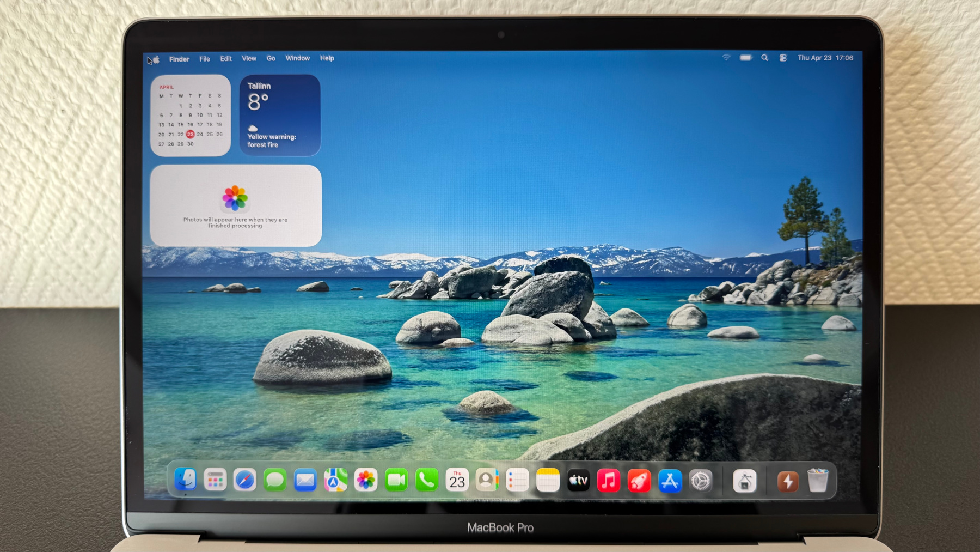The height and width of the screenshot is (552, 980).
Task: Select today's date 23 in calendar widget
Action: (x=190, y=134)
